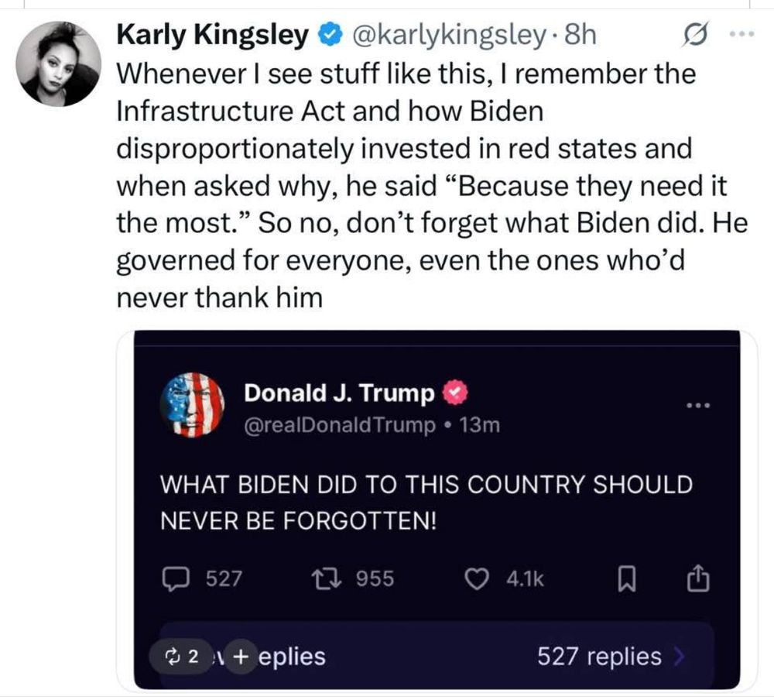
Task: Click the red verified badge next to Trump
Action: point(454,393)
